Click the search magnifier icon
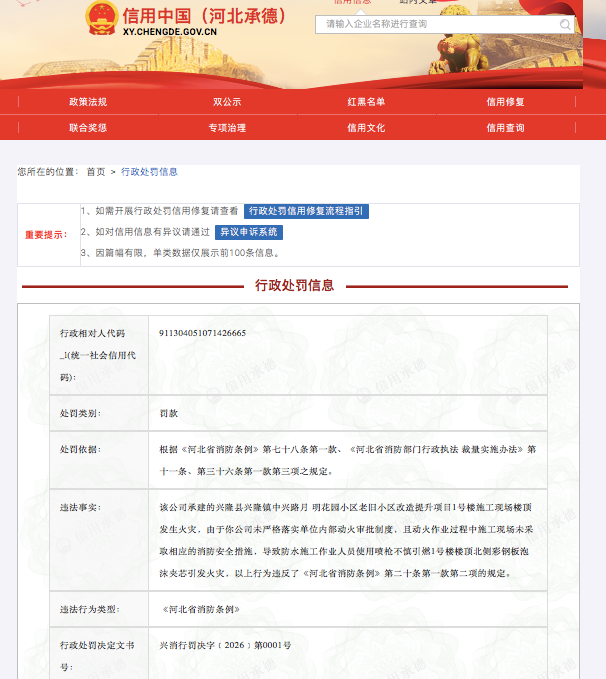Screen dimensions: 606x679 565,24
